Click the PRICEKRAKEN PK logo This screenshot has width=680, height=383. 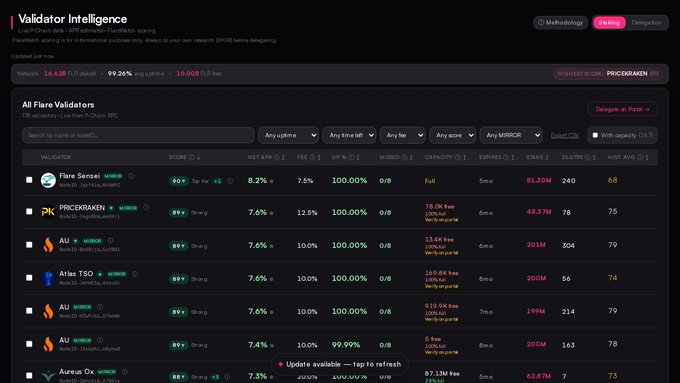(48, 212)
